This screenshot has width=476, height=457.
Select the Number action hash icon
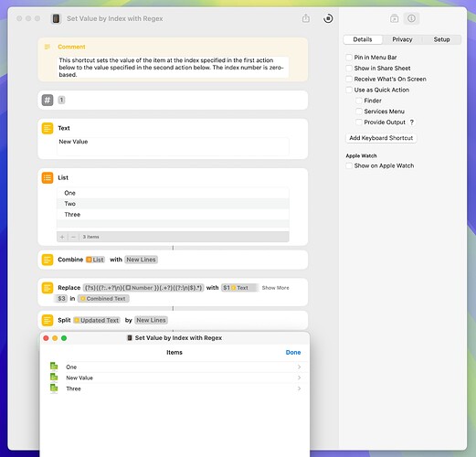tap(48, 100)
